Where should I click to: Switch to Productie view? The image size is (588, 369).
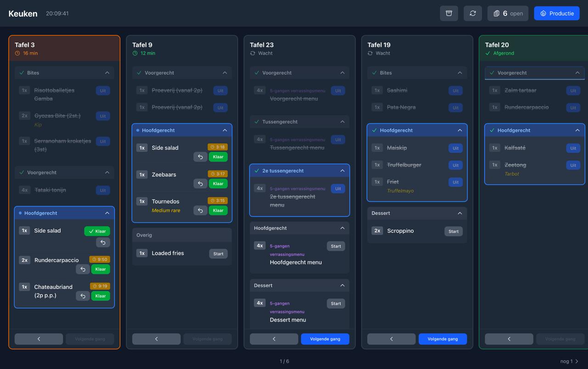[557, 13]
